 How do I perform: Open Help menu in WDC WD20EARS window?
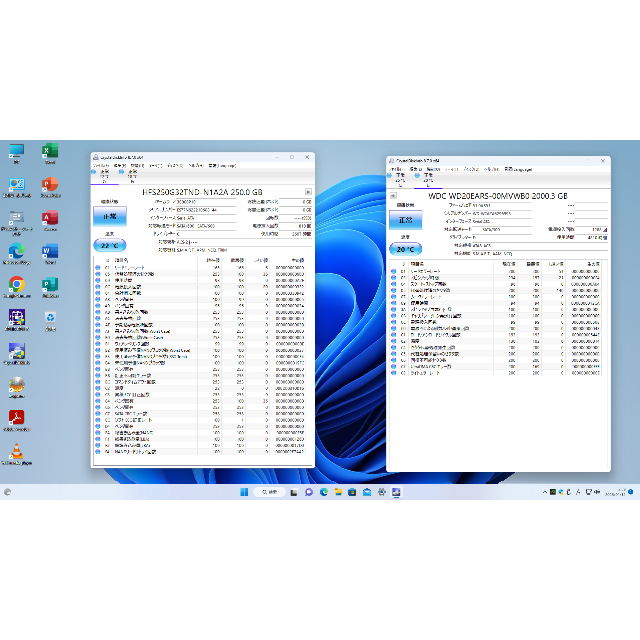pyautogui.click(x=491, y=169)
